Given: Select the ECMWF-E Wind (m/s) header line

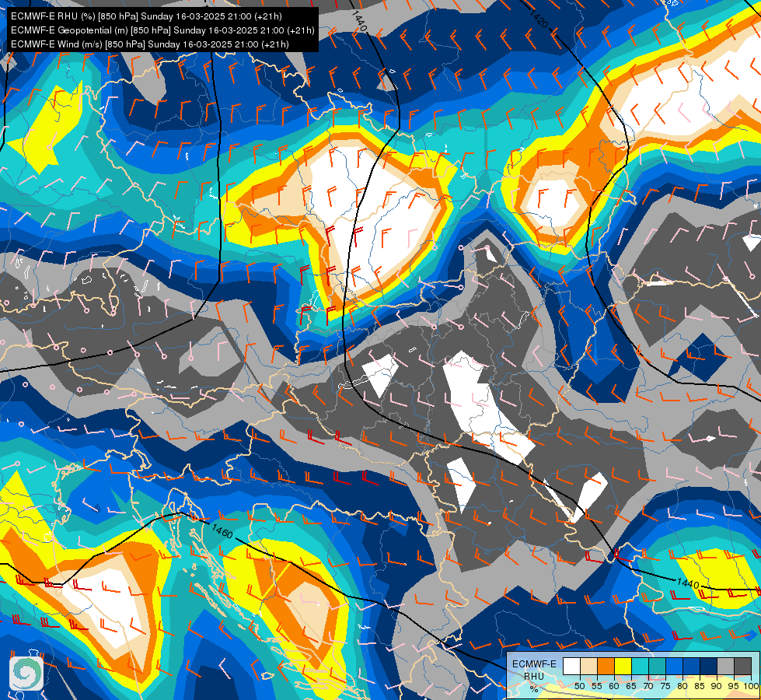Looking at the screenshot, I should (149, 44).
